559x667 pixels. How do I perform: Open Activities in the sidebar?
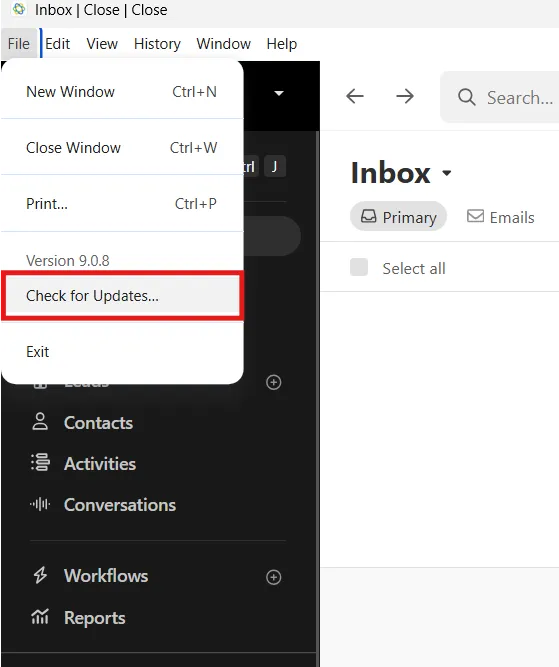point(100,464)
